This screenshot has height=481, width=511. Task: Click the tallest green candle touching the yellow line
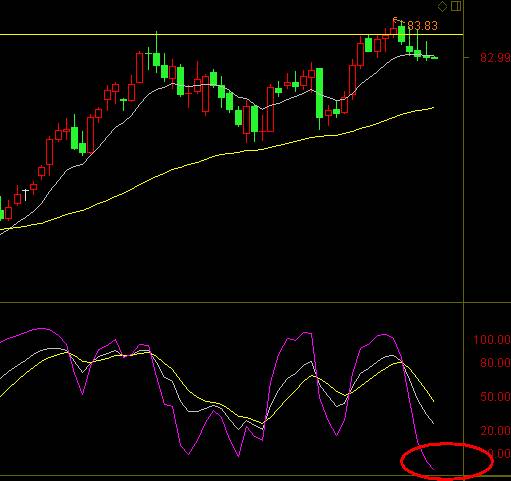[401, 33]
